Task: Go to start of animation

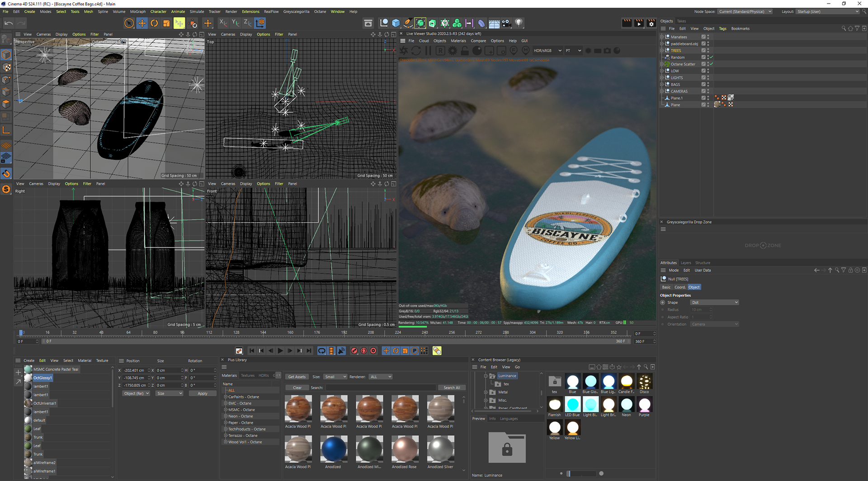Action: [x=252, y=351]
